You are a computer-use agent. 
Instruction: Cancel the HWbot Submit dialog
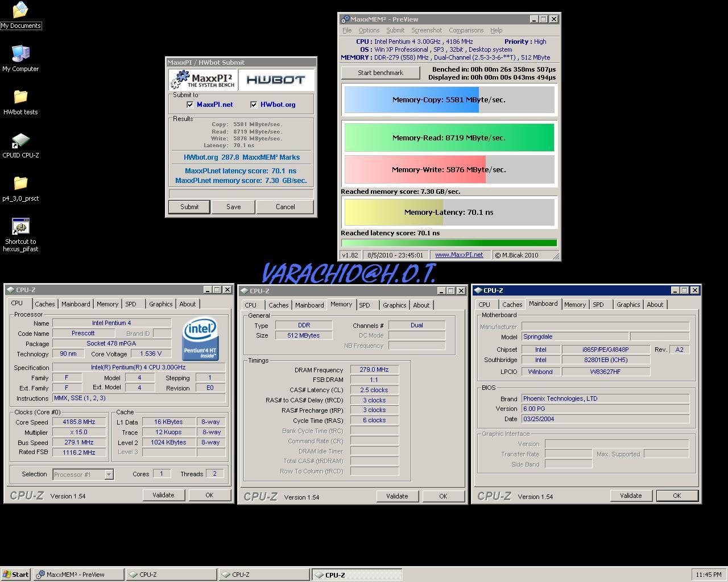click(x=285, y=207)
